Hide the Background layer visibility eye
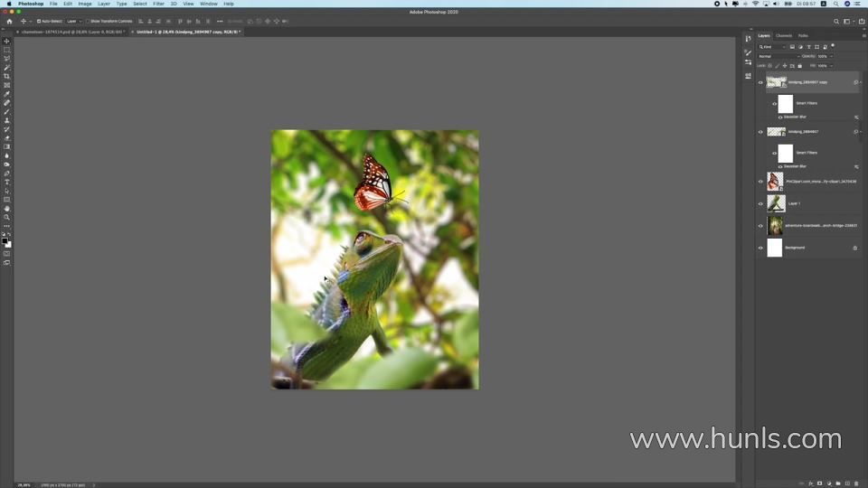Image resolution: width=868 pixels, height=488 pixels. [x=760, y=248]
